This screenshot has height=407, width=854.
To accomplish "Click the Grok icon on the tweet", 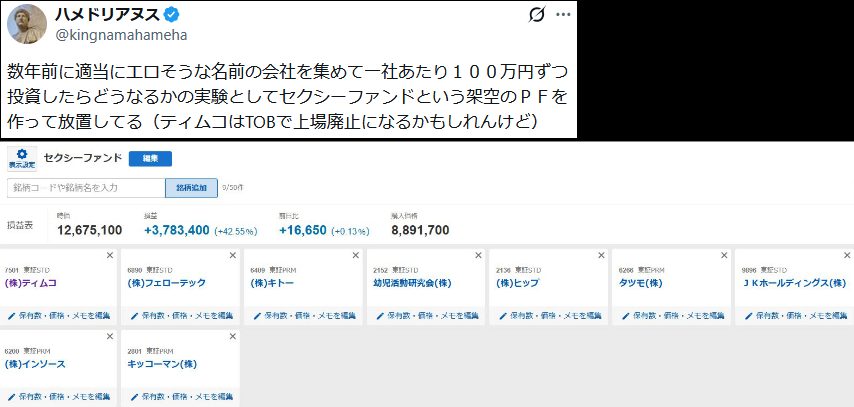I will tap(536, 15).
